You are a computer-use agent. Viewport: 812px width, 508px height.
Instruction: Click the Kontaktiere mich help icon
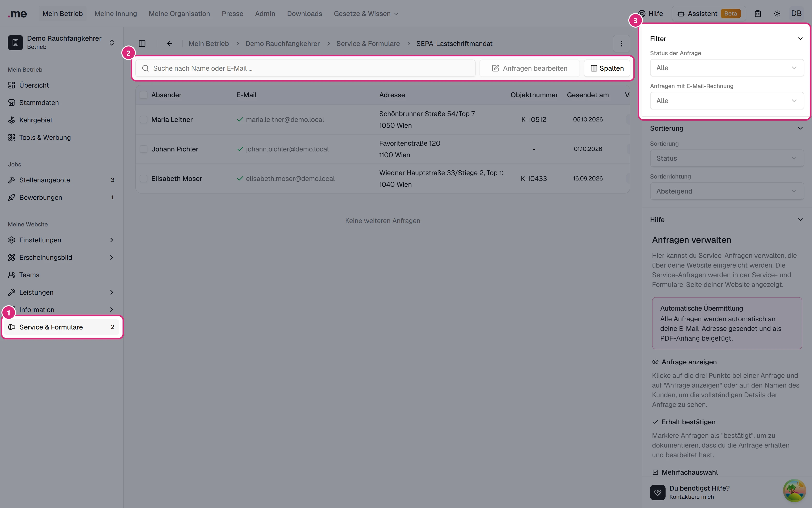click(657, 492)
